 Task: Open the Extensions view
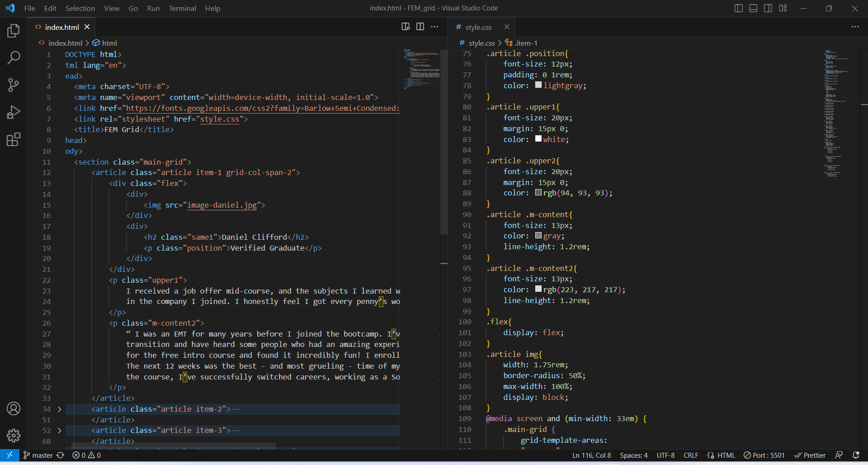coord(14,139)
